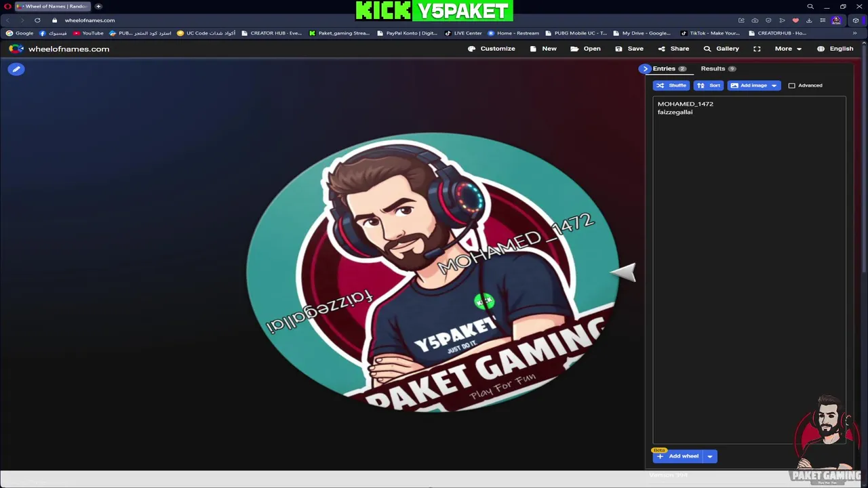
Task: Spin the wheel by clicking it
Action: coord(432,271)
